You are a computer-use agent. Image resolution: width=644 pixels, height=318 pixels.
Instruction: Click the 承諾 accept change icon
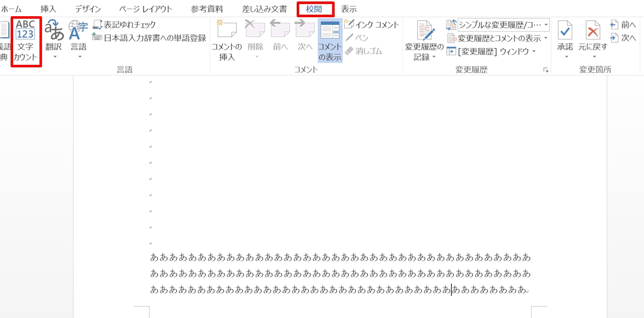565,30
